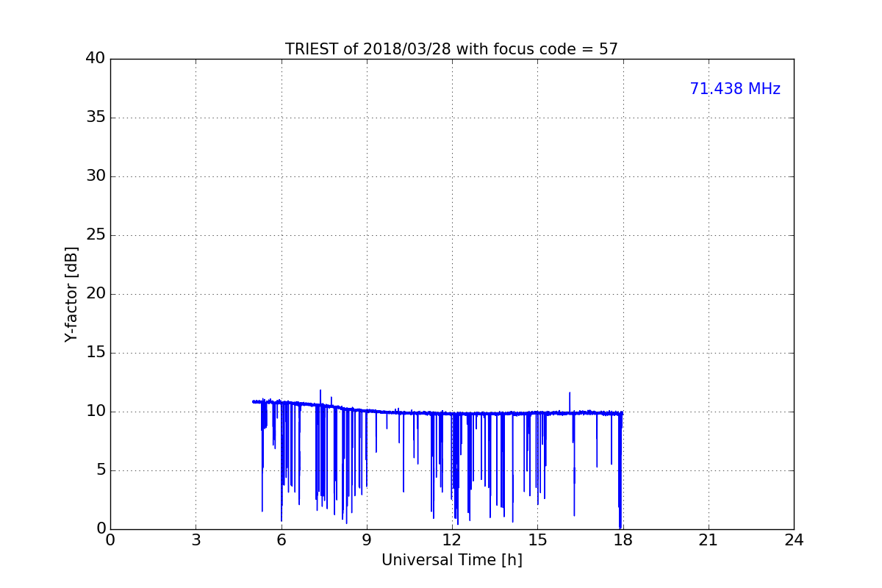The image size is (882, 588).
Task: Click x-axis tick label 3
Action: point(196,540)
